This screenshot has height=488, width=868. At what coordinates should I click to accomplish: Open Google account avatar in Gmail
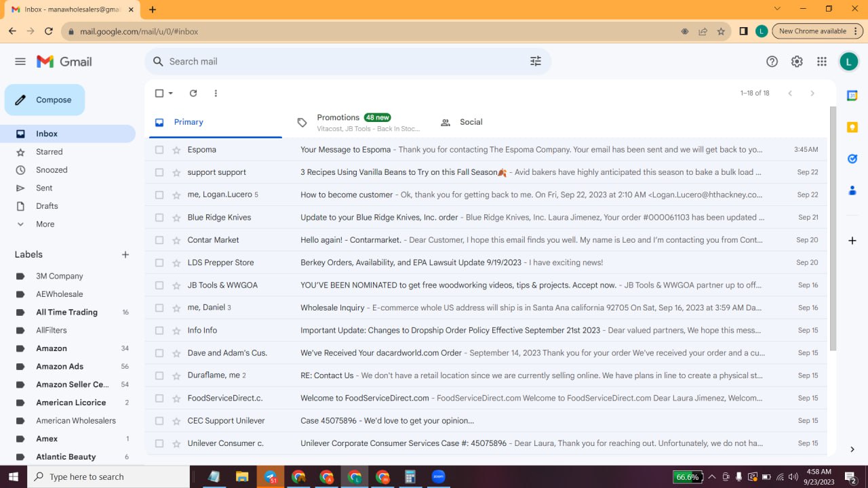point(848,62)
